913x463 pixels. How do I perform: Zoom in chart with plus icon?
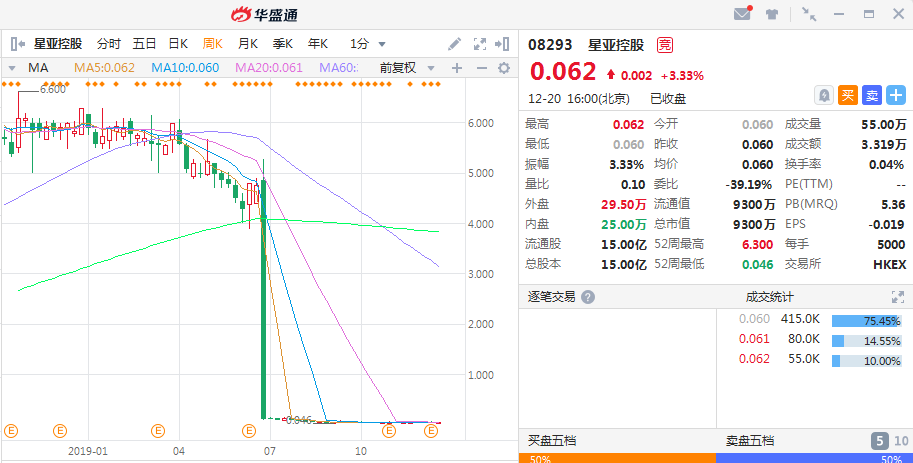[457, 68]
